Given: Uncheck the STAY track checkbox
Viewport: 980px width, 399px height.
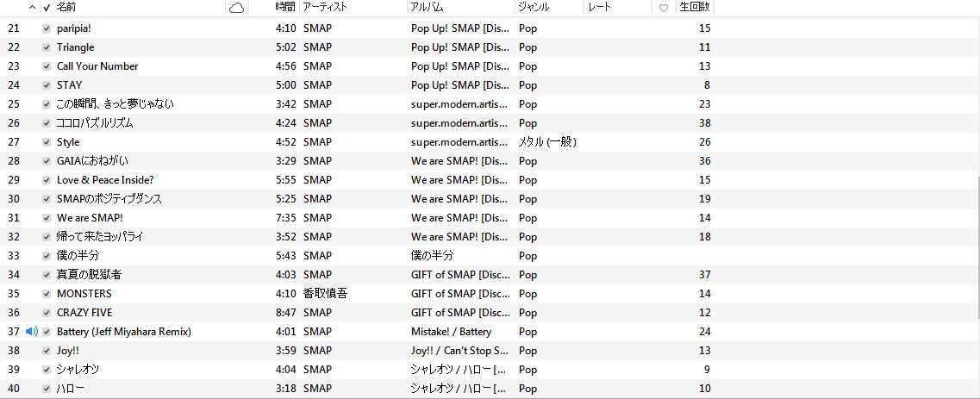Looking at the screenshot, I should 47,85.
